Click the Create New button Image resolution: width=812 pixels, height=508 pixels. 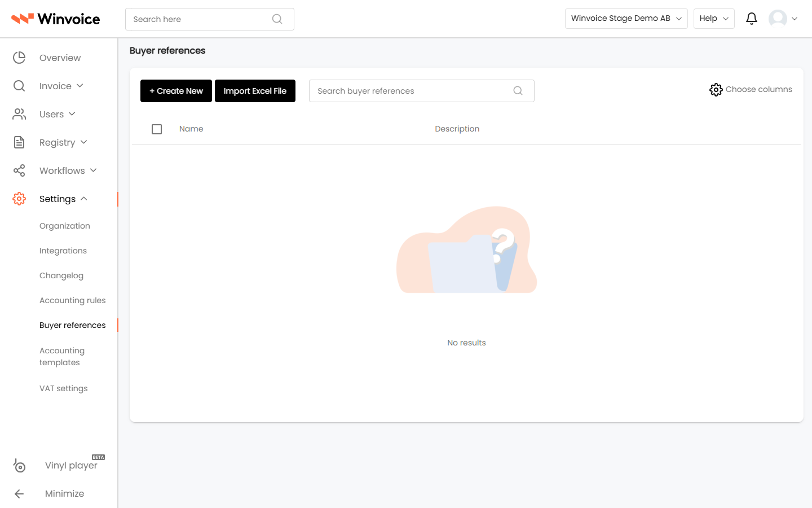tap(176, 91)
